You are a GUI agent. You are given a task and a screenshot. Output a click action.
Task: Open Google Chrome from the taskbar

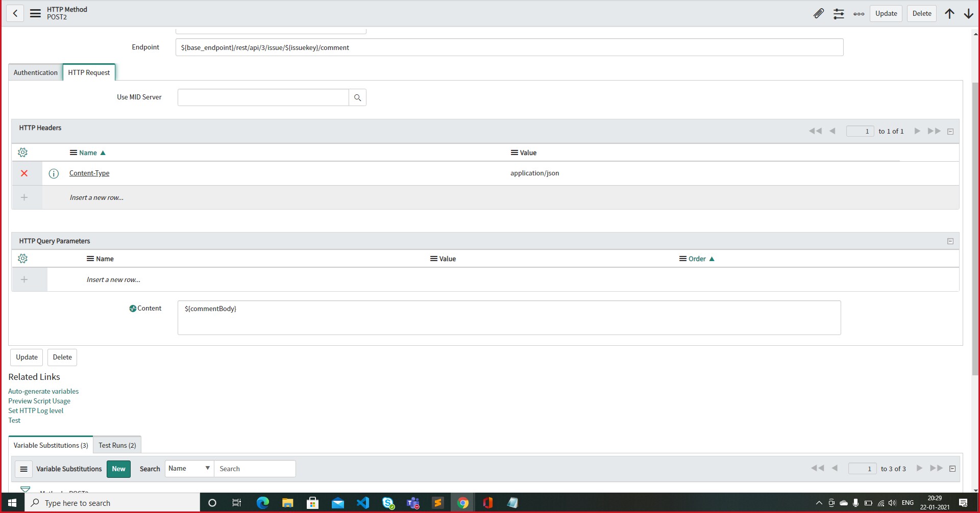[463, 503]
